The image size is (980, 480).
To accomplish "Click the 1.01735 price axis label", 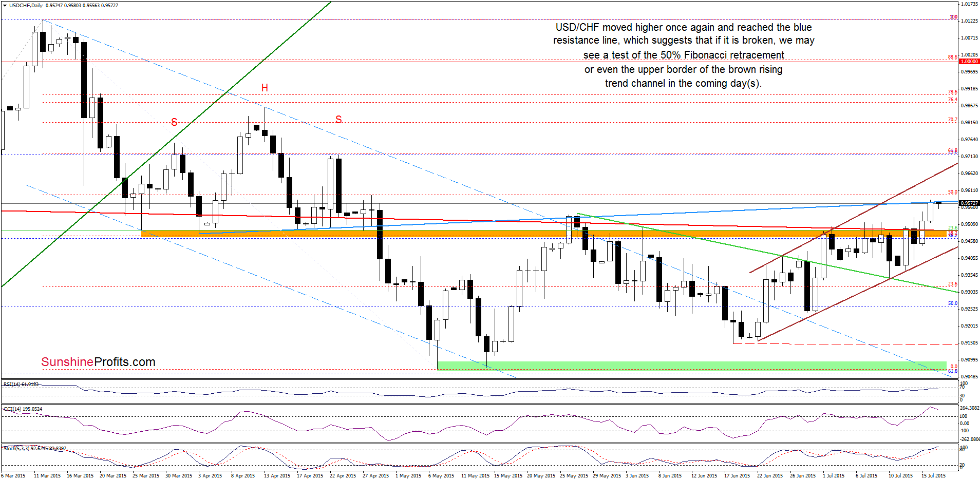I will (x=970, y=4).
